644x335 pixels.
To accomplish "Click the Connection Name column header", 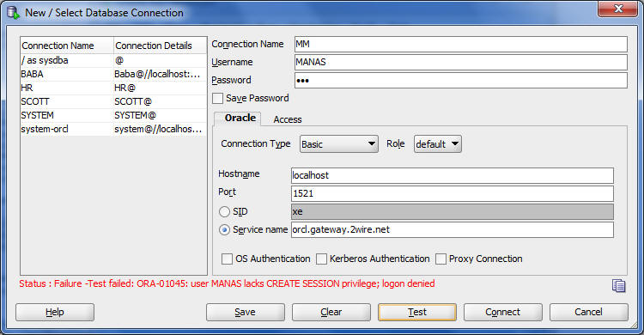I will coord(67,46).
